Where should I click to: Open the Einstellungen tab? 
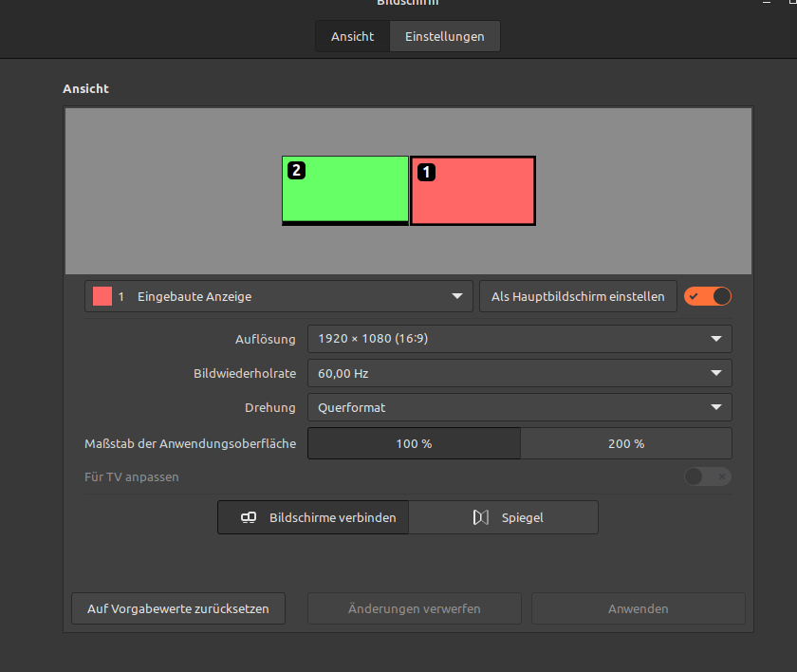(x=445, y=37)
